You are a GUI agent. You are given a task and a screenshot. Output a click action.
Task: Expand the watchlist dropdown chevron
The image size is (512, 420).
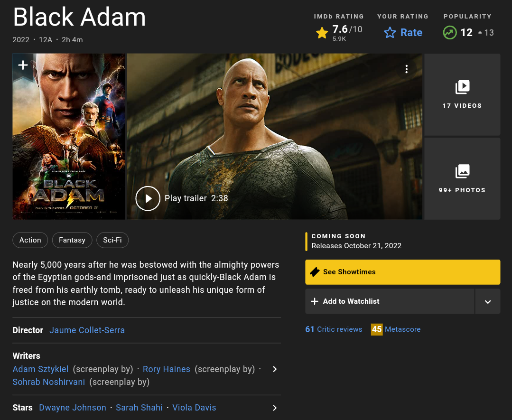pos(487,301)
